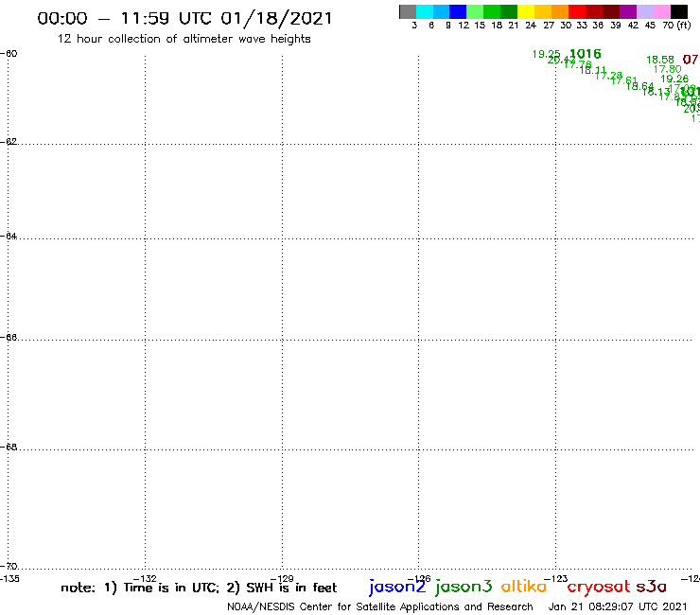Click the latitude label -60

[9, 54]
